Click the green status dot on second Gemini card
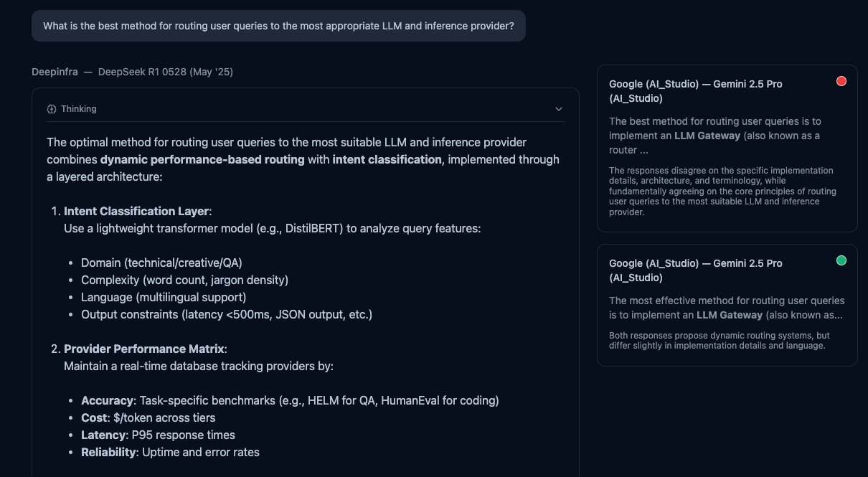868x477 pixels. click(841, 260)
